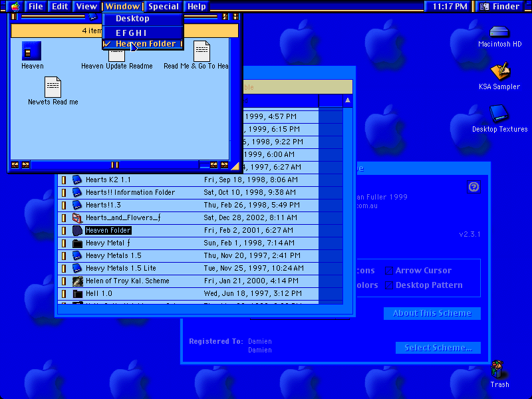Open the Help menu
532x399 pixels.
[x=196, y=7]
